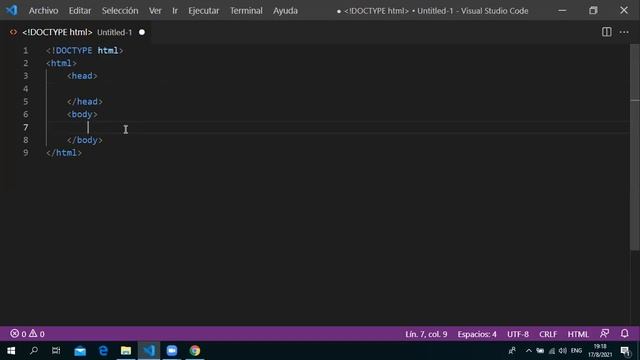This screenshot has width=640, height=360.
Task: Minimize the Visual Studio Code window
Action: click(562, 10)
